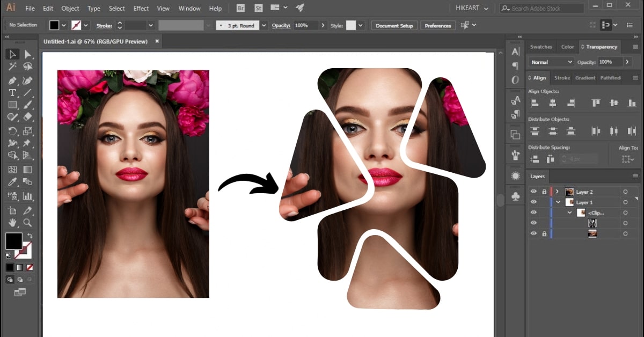Click Horizontal Align Left icon
This screenshot has height=337, width=644.
(535, 103)
